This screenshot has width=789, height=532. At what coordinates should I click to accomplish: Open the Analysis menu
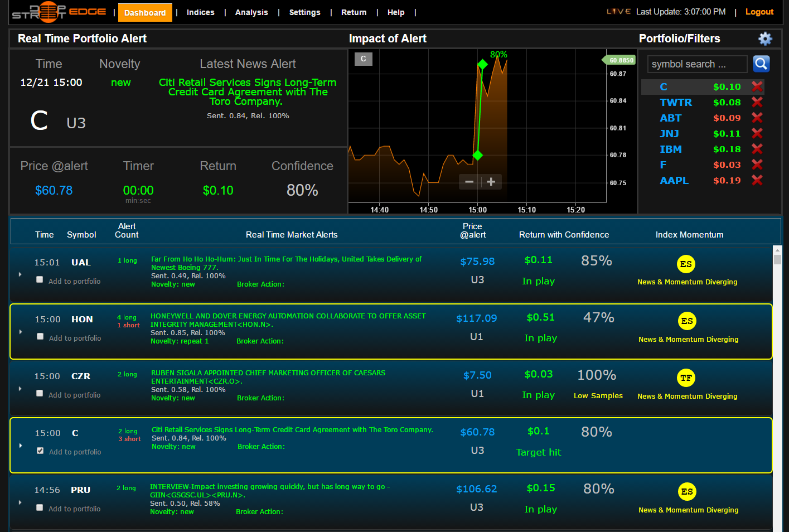(251, 12)
